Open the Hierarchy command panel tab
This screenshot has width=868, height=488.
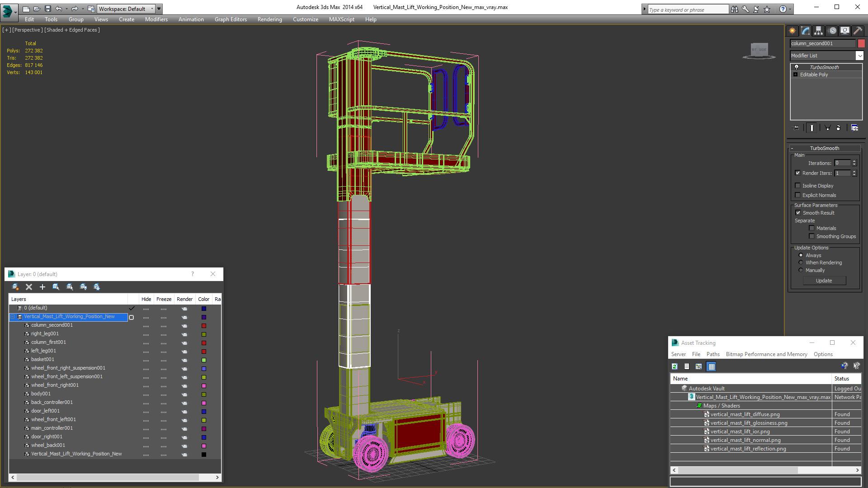818,31
